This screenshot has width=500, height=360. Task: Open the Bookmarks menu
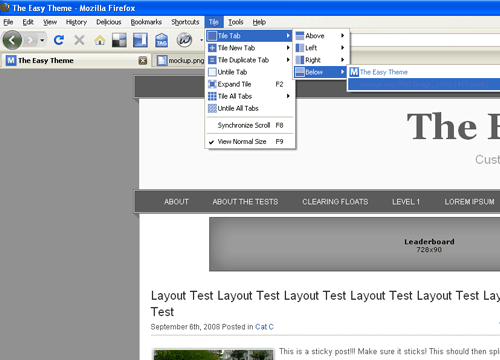click(146, 22)
